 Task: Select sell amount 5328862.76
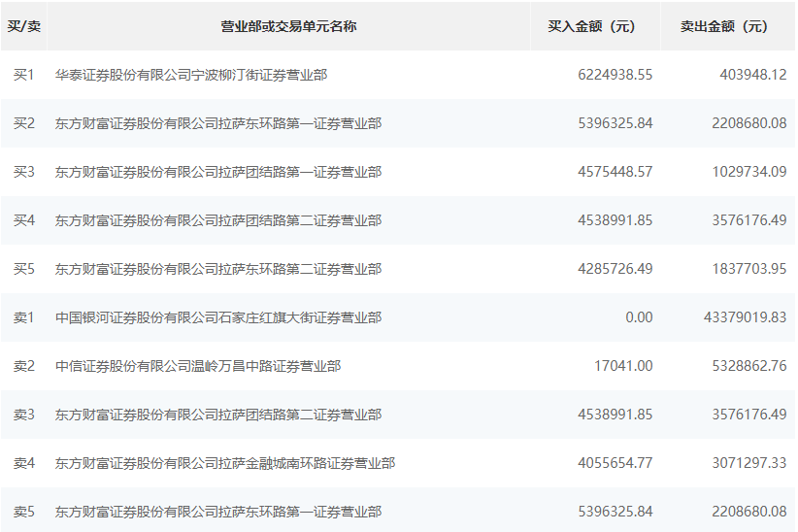click(x=749, y=366)
